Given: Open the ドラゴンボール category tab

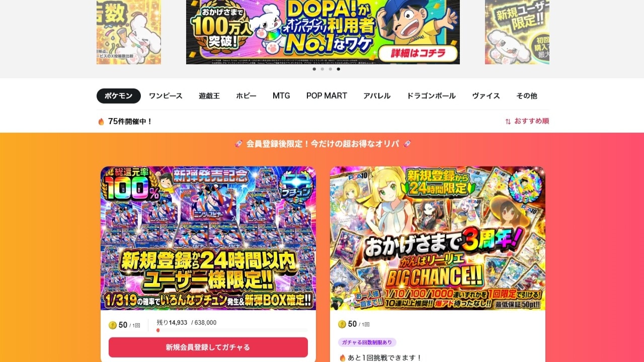Looking at the screenshot, I should 431,96.
